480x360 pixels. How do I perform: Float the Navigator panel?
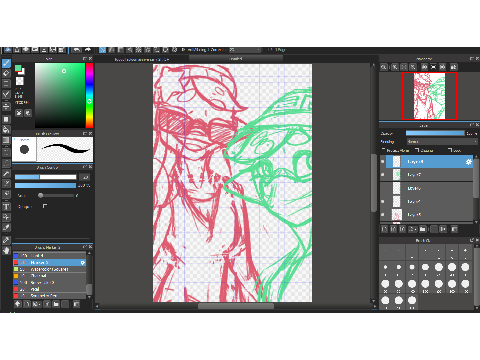[x=472, y=58]
